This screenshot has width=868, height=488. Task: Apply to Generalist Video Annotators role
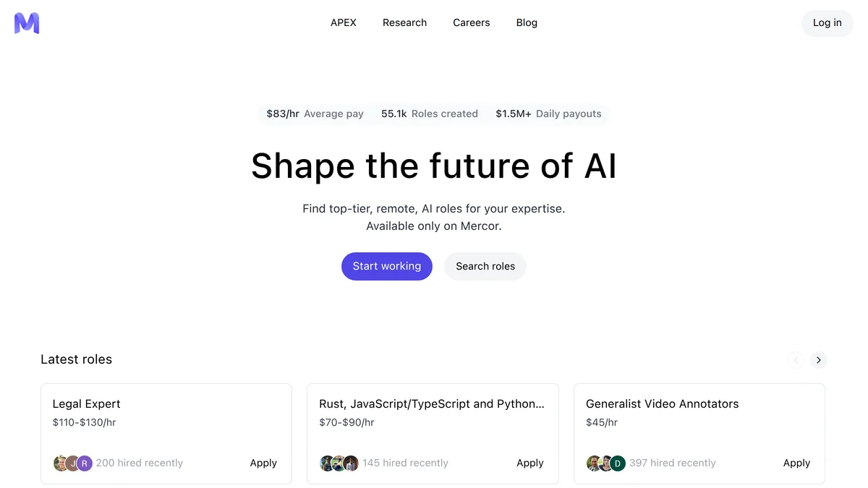point(796,463)
